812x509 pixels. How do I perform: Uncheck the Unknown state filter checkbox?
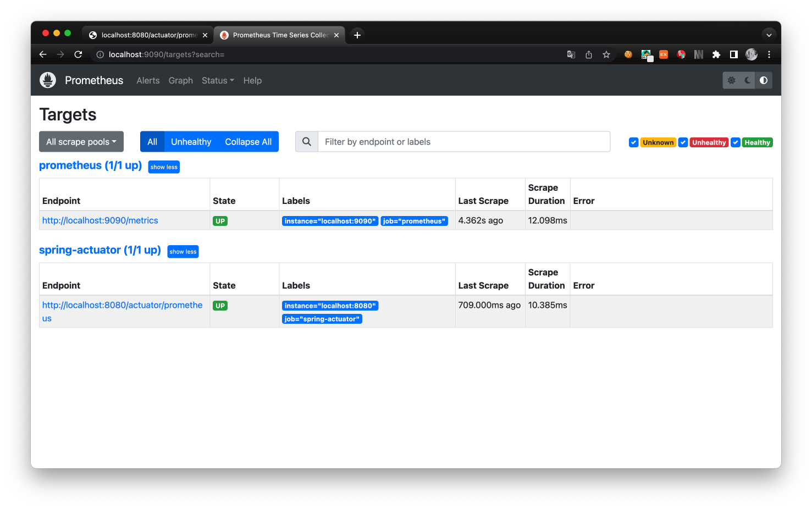[x=634, y=142]
